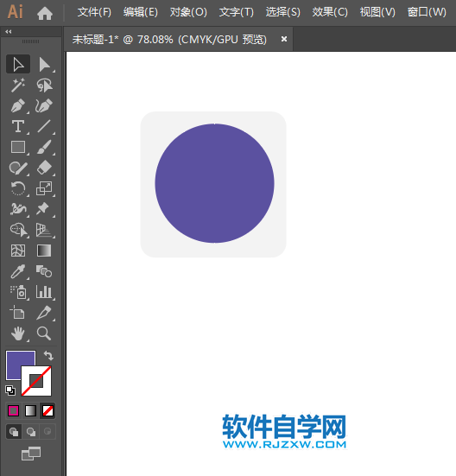Select the Hand tool
This screenshot has height=476, width=456.
pyautogui.click(x=18, y=333)
